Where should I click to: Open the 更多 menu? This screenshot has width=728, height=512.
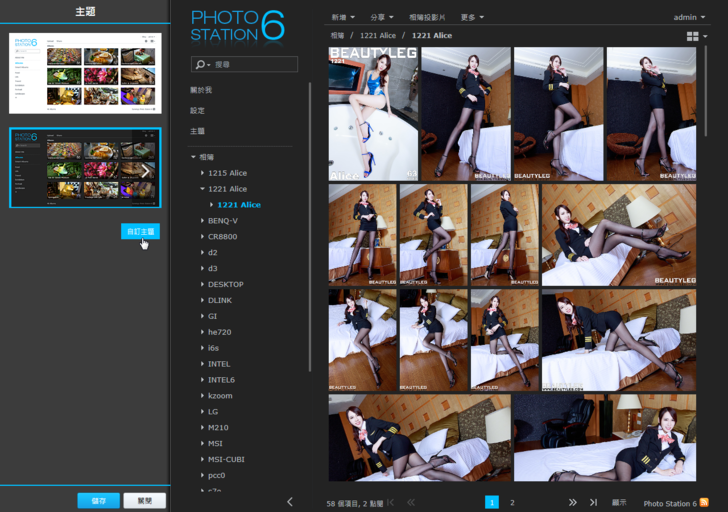472,17
